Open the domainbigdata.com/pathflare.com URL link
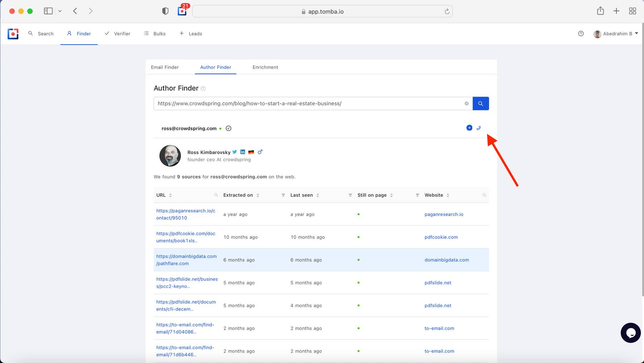The height and width of the screenshot is (363, 644). (186, 260)
